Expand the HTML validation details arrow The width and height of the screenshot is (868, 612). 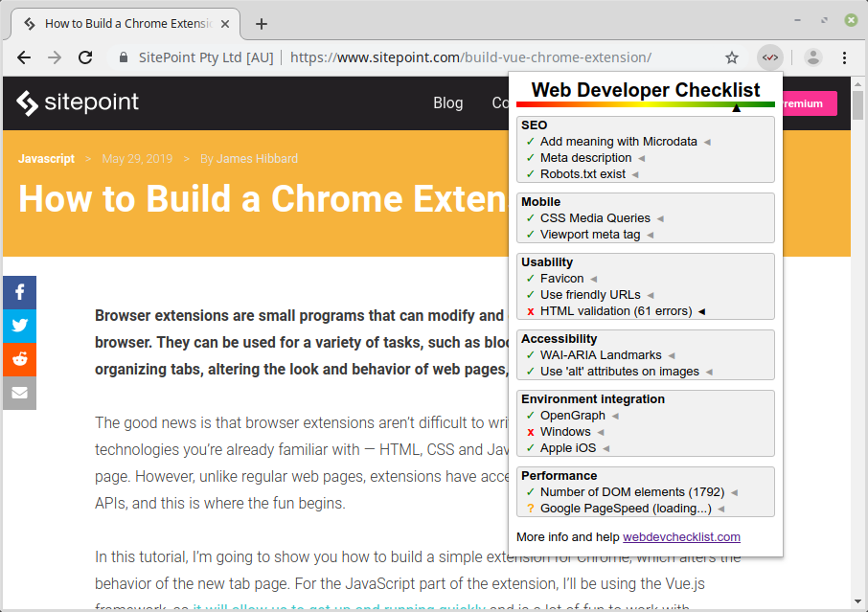(x=701, y=311)
